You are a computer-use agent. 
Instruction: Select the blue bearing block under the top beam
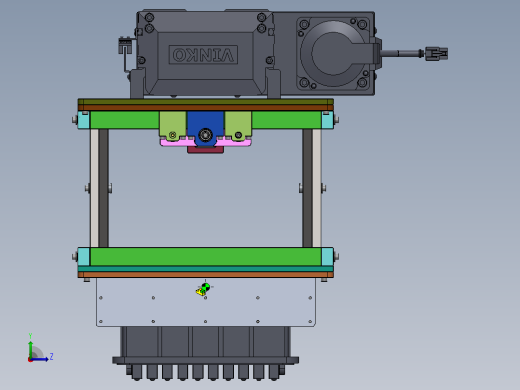pos(205,129)
